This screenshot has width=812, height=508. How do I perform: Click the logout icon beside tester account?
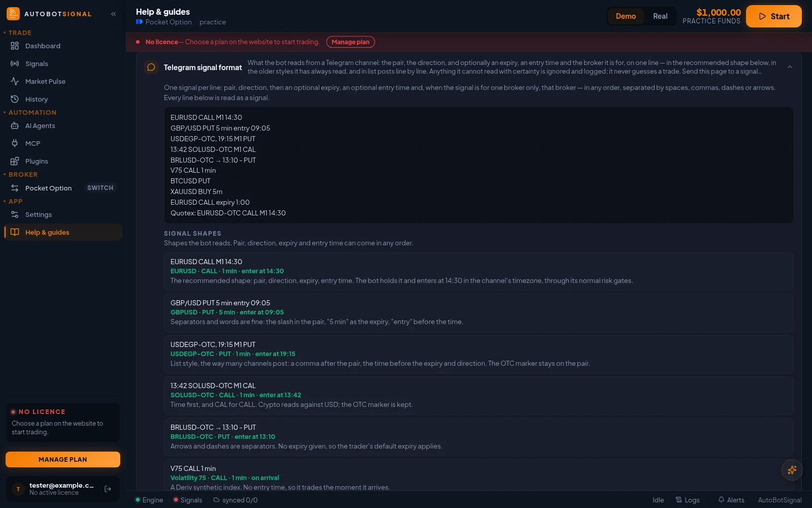pos(108,489)
